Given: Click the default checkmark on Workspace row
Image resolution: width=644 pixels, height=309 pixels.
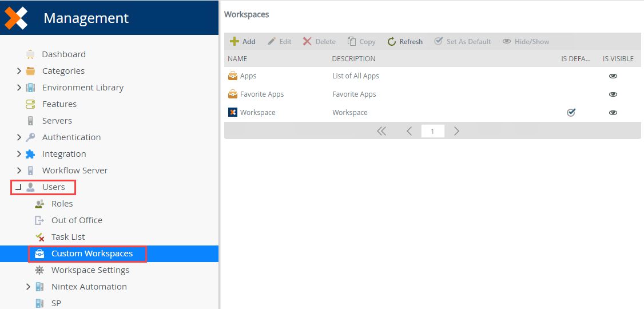Looking at the screenshot, I should (x=571, y=113).
